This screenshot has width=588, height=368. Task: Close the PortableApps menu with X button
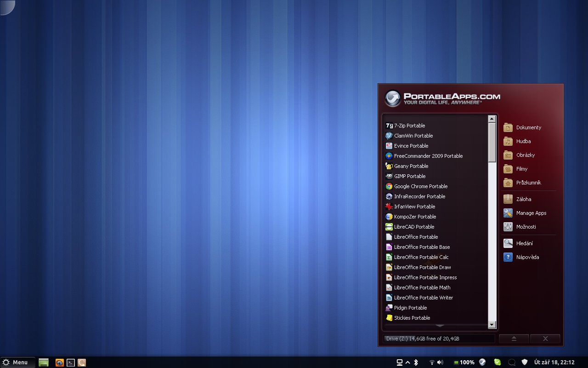click(x=545, y=339)
